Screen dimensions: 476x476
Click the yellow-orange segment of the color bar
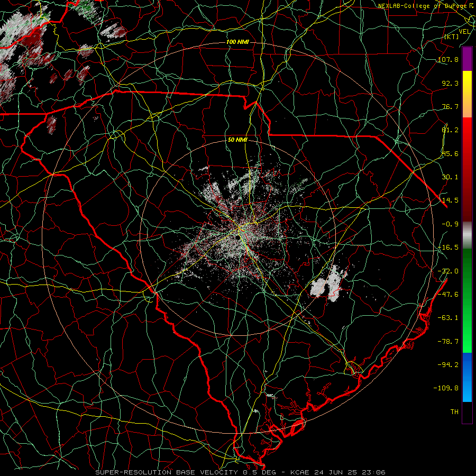[x=467, y=94]
